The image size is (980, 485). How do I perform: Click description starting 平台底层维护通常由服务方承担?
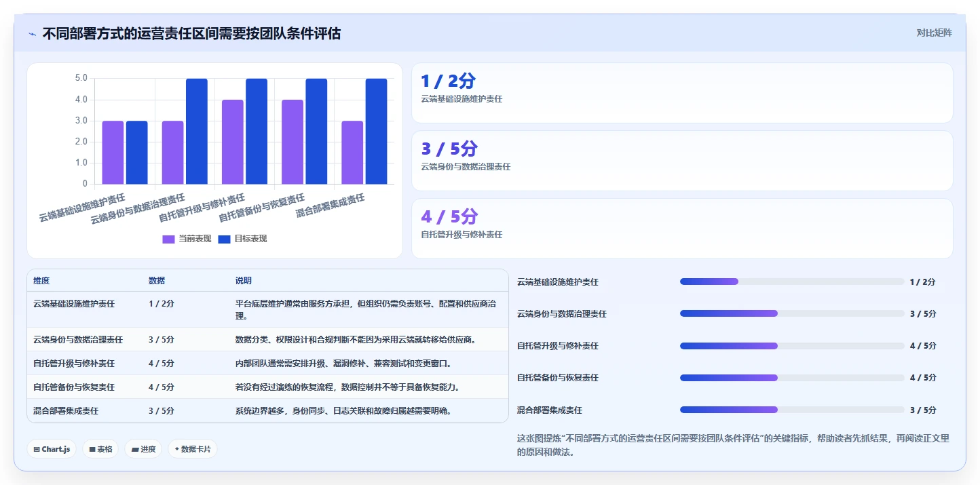coord(366,310)
